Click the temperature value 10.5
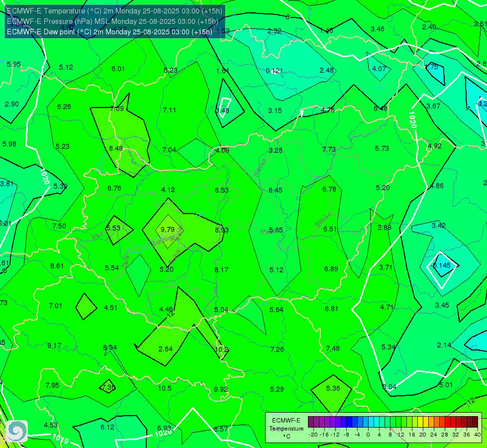The height and width of the screenshot is (448, 487). pos(165,388)
